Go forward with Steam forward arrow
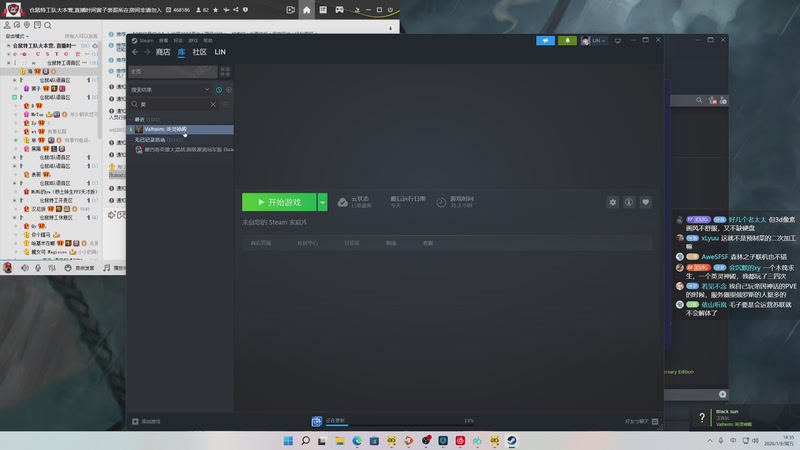 147,52
